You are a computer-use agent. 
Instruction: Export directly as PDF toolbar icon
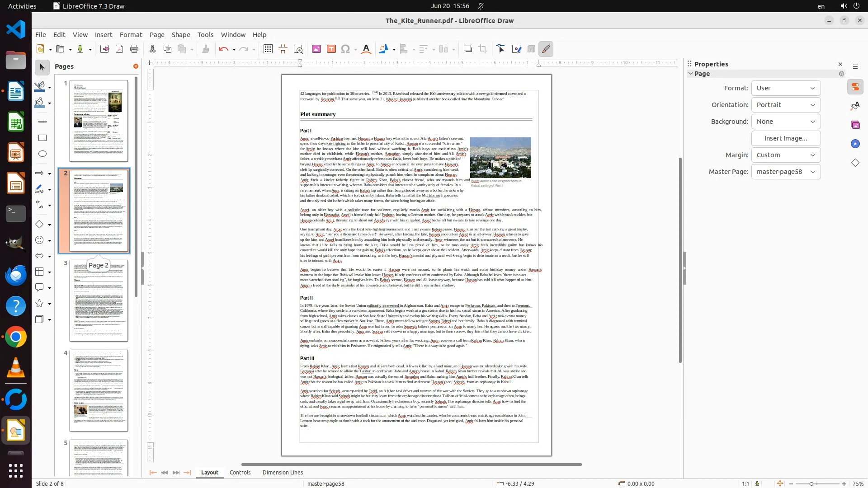point(119,49)
